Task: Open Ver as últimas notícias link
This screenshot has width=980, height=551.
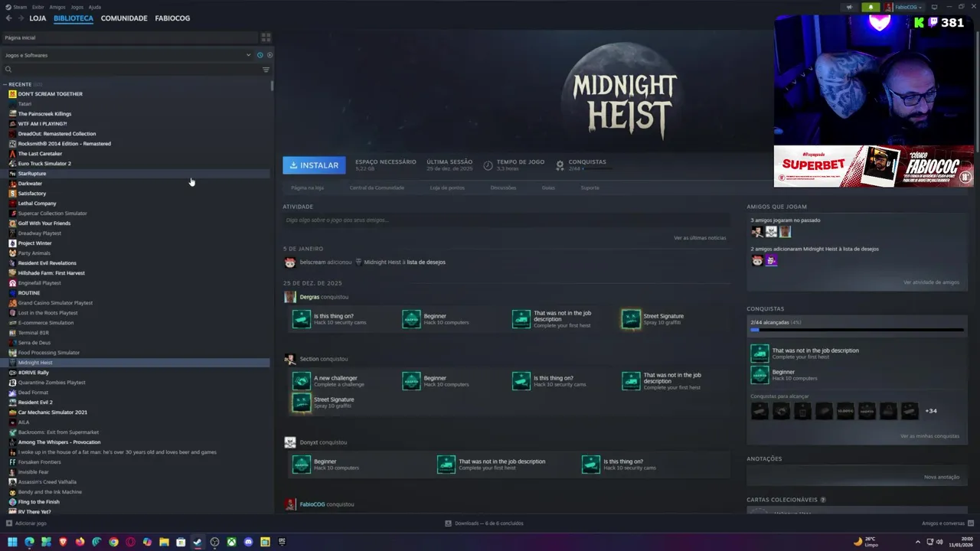Action: point(700,238)
